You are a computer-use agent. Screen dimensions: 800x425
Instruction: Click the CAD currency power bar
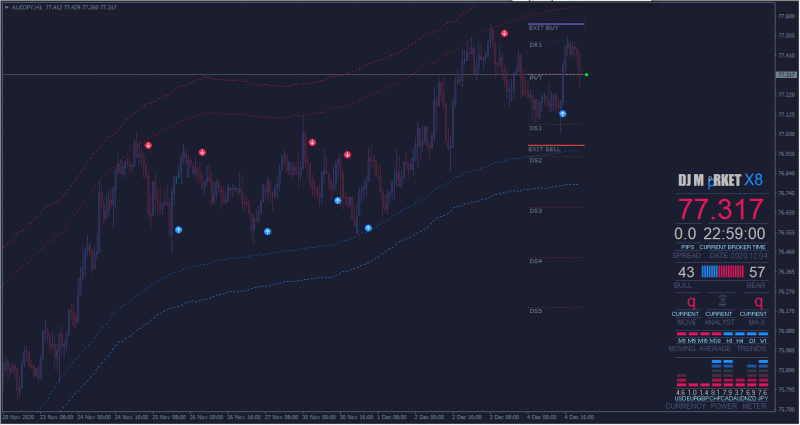pos(729,373)
